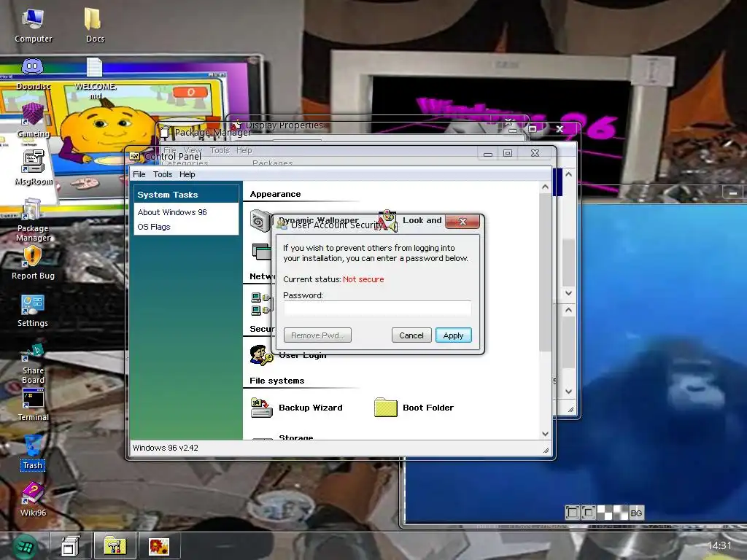This screenshot has height=560, width=747.
Task: Click the Package Manager lower pane scroll-up arrow
Action: tap(568, 310)
